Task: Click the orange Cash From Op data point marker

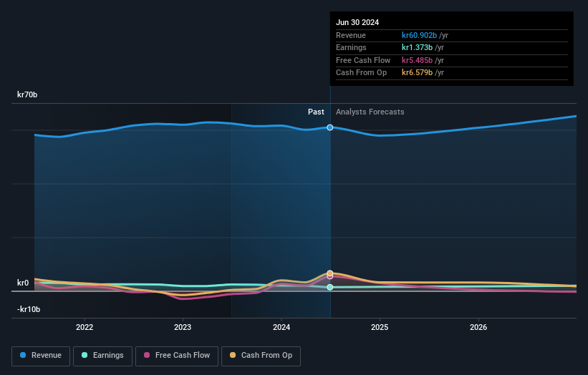Action: point(329,273)
